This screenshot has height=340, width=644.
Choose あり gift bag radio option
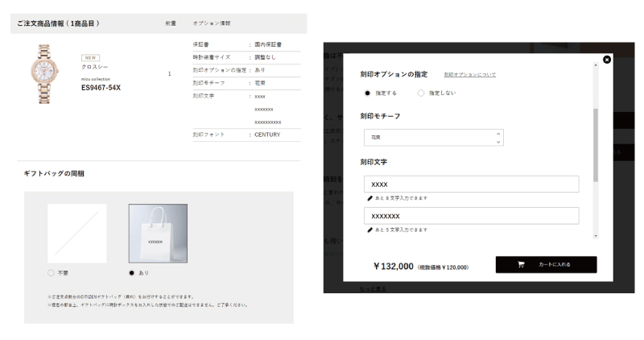tap(132, 273)
